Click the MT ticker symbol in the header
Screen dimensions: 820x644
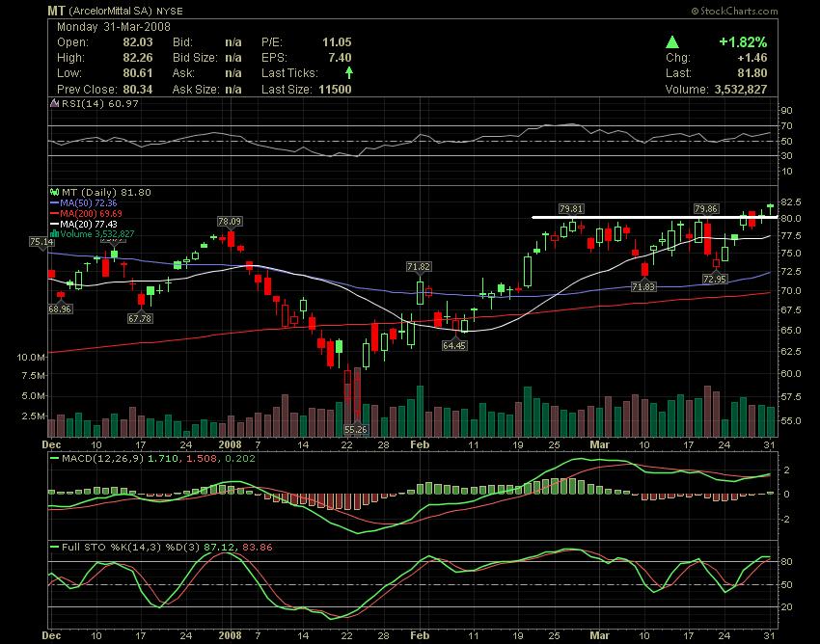point(56,11)
